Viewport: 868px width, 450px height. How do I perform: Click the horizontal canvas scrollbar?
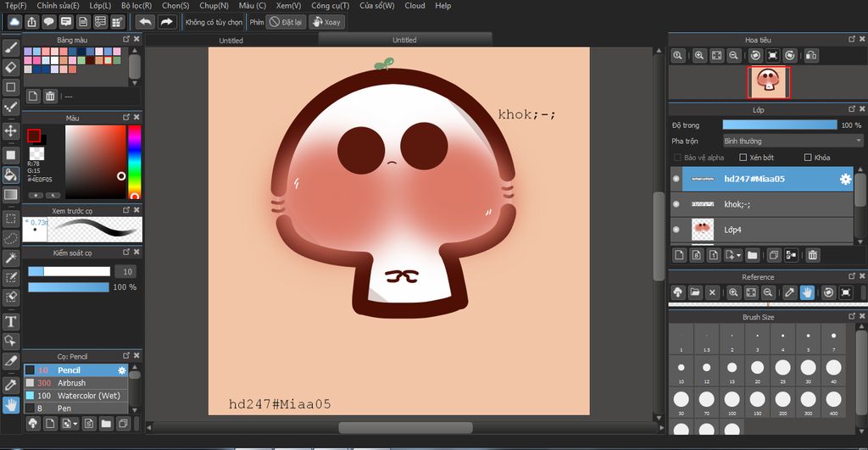(406, 428)
